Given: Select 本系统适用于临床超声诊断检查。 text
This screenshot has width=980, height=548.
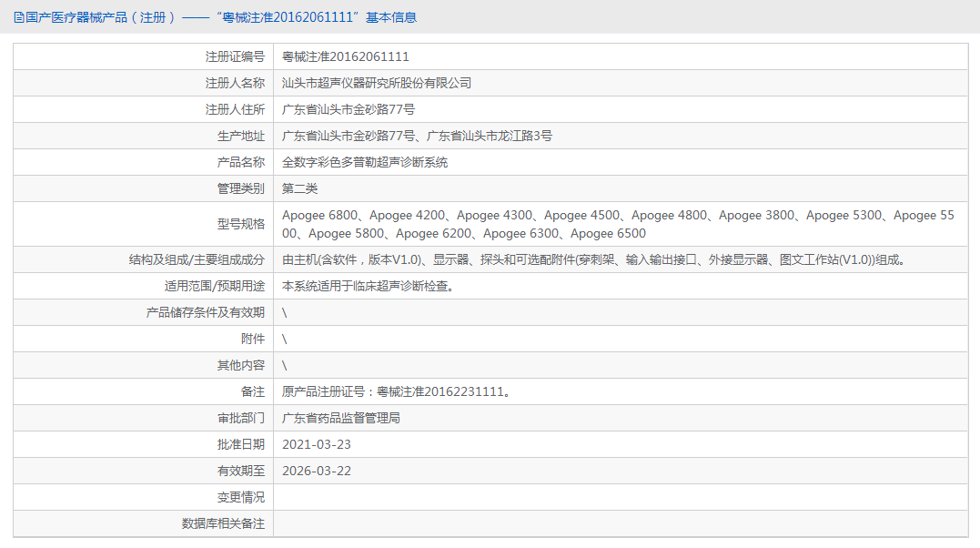Looking at the screenshot, I should 369,286.
